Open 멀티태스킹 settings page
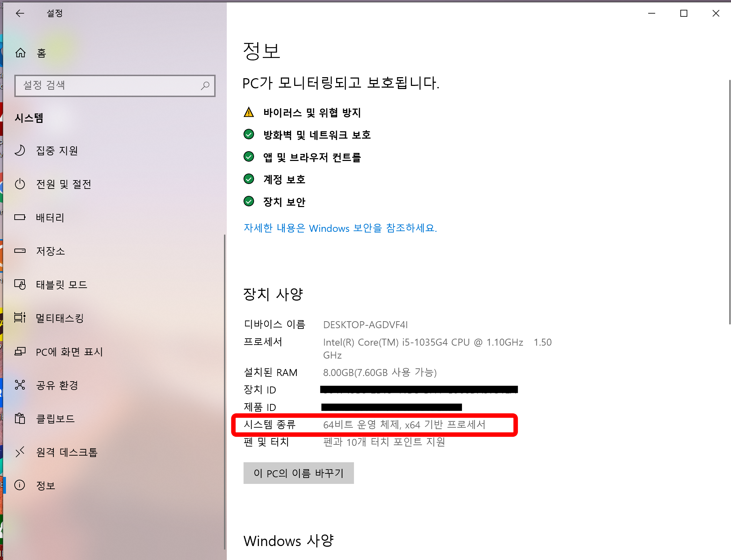 60,318
